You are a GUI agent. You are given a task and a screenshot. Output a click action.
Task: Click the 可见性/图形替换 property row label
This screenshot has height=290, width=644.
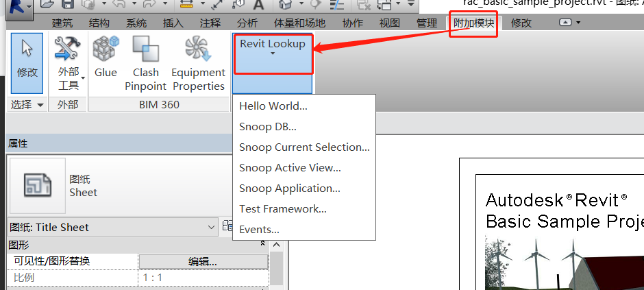point(52,261)
